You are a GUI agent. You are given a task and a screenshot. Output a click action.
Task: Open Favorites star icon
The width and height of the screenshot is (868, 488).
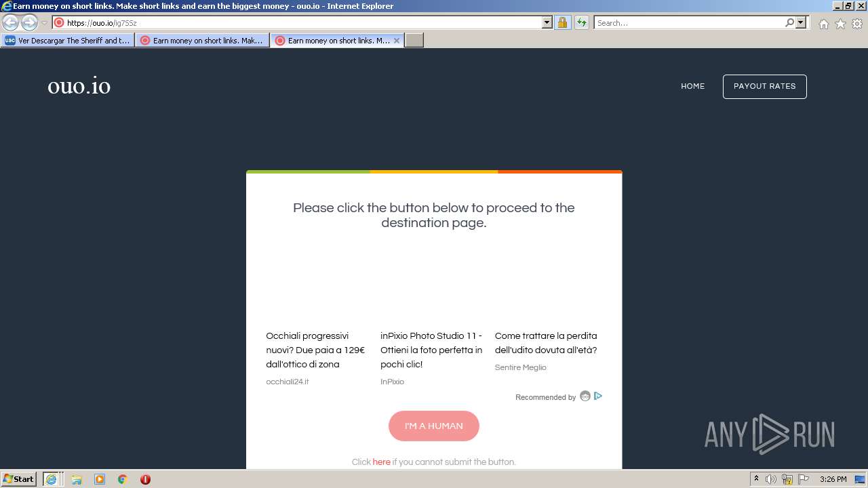point(840,24)
